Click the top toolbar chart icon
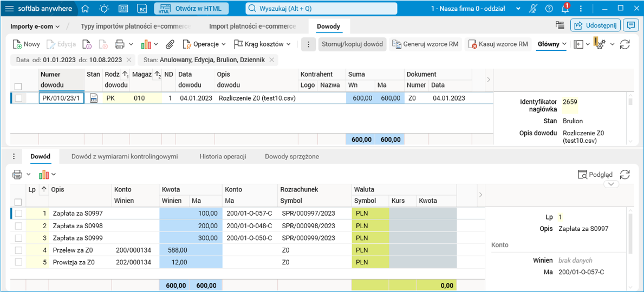 tap(146, 44)
